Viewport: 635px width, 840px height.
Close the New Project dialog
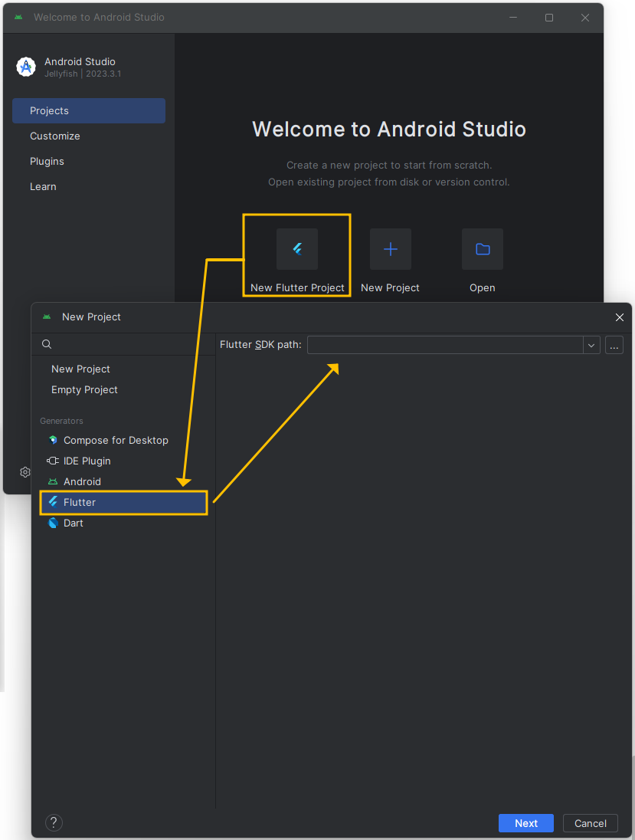(x=620, y=317)
